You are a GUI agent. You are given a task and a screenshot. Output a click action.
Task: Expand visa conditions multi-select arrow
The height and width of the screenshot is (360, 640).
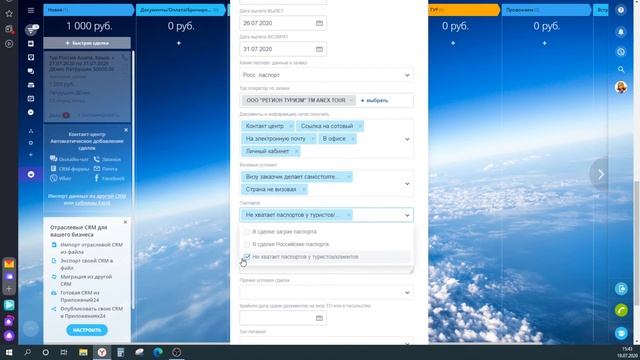point(407,184)
